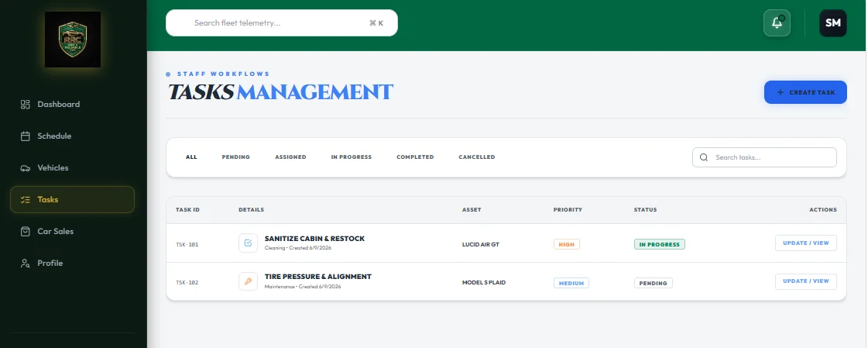Go to Schedule in the sidebar
The width and height of the screenshot is (868, 348).
(x=72, y=136)
